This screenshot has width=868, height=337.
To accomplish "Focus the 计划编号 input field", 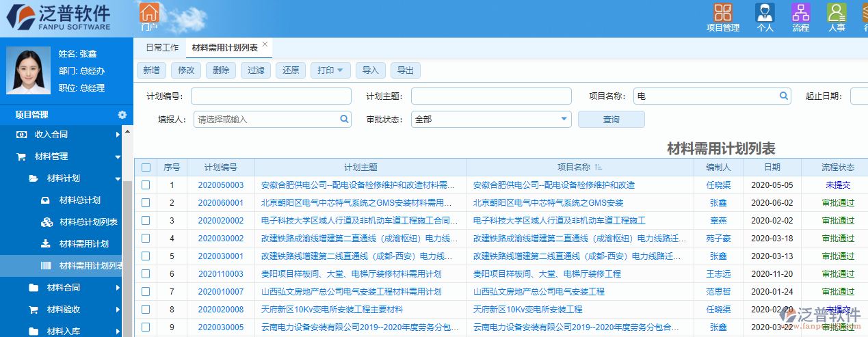I will (x=271, y=96).
